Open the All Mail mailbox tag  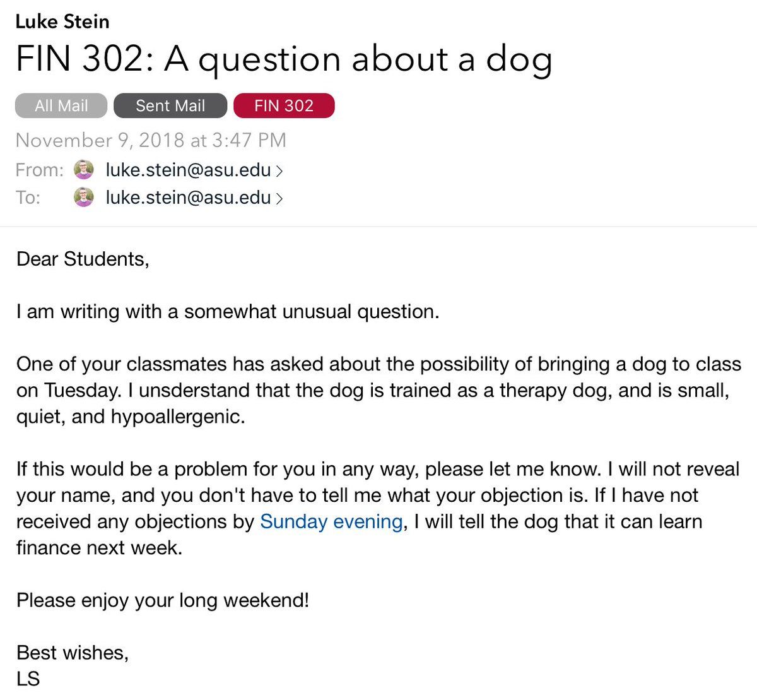point(61,106)
